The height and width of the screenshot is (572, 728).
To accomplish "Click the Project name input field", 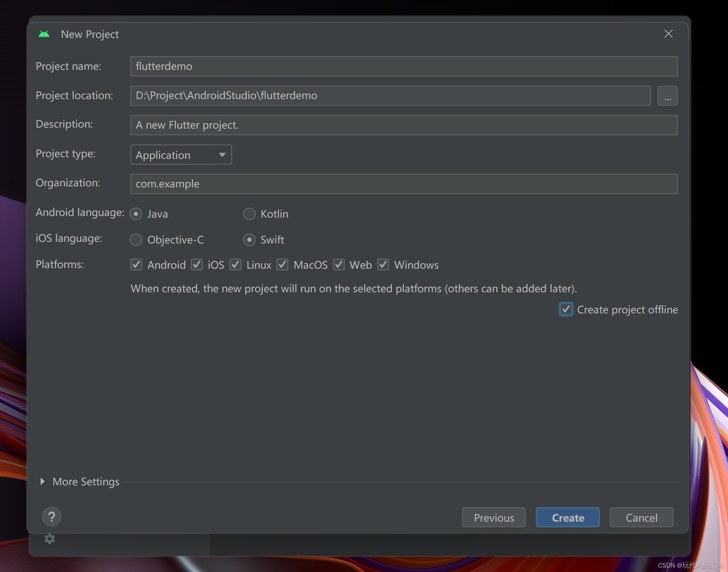I will tap(404, 67).
